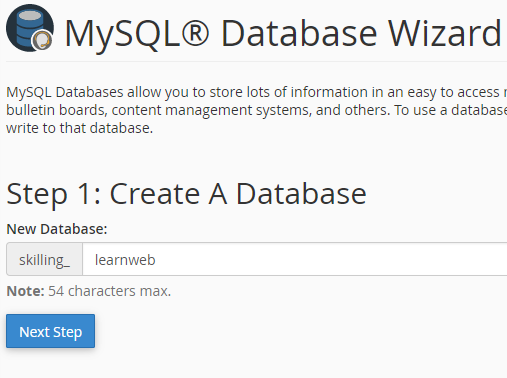Click the '54 characters max.' note
The height and width of the screenshot is (378, 507).
pos(109,291)
